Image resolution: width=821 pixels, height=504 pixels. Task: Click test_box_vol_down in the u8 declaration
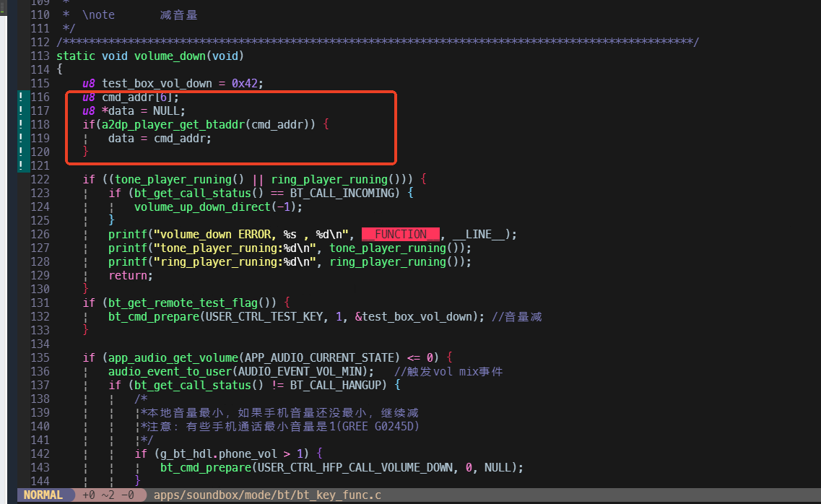[x=157, y=83]
